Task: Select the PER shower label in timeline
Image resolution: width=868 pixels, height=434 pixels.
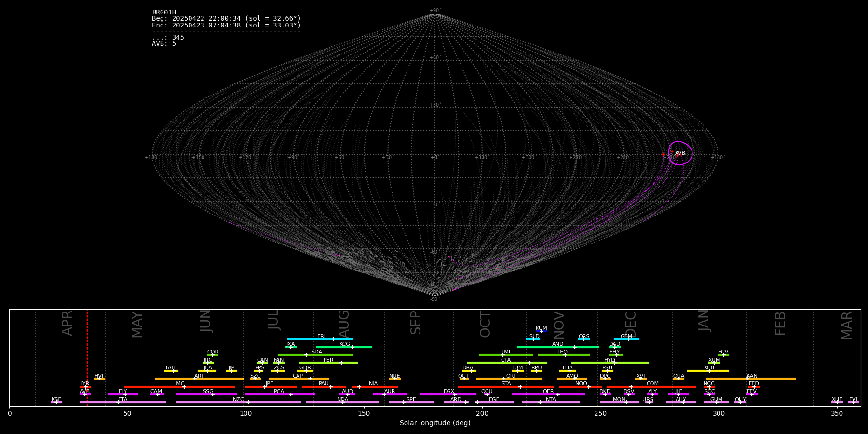Action: (x=328, y=360)
